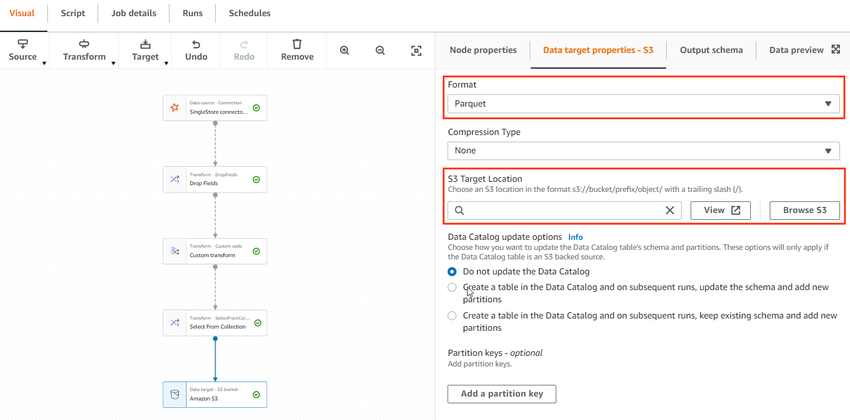Open the Format dropdown showing Parquet

[643, 103]
